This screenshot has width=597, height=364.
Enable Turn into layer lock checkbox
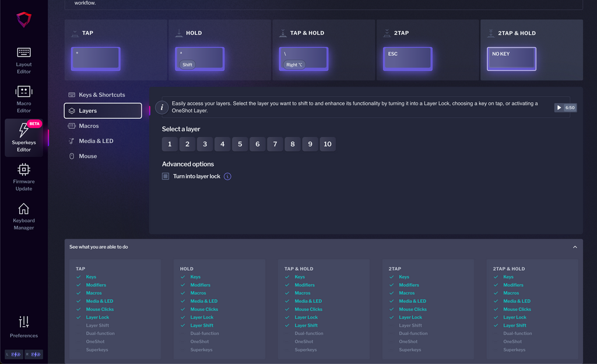pos(166,176)
